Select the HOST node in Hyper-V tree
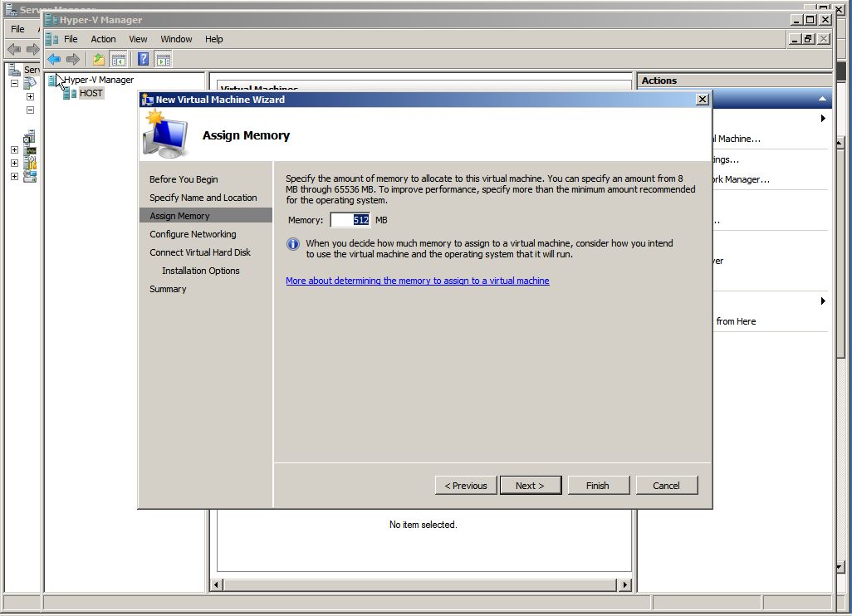 [x=91, y=94]
